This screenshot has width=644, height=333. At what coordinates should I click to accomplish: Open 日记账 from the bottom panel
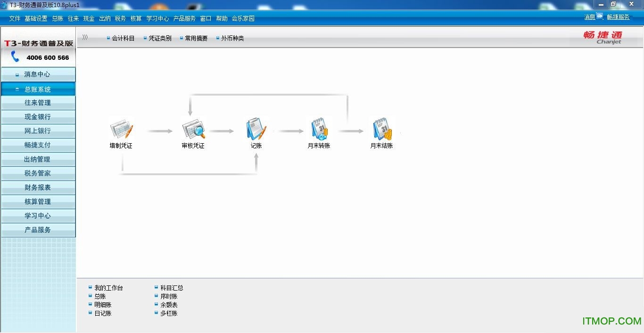click(x=102, y=313)
